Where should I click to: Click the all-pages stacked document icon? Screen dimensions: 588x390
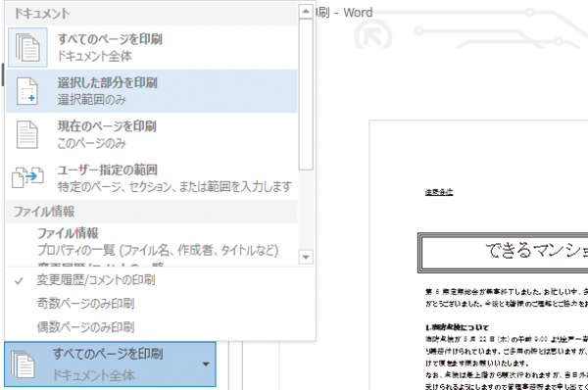[27, 48]
